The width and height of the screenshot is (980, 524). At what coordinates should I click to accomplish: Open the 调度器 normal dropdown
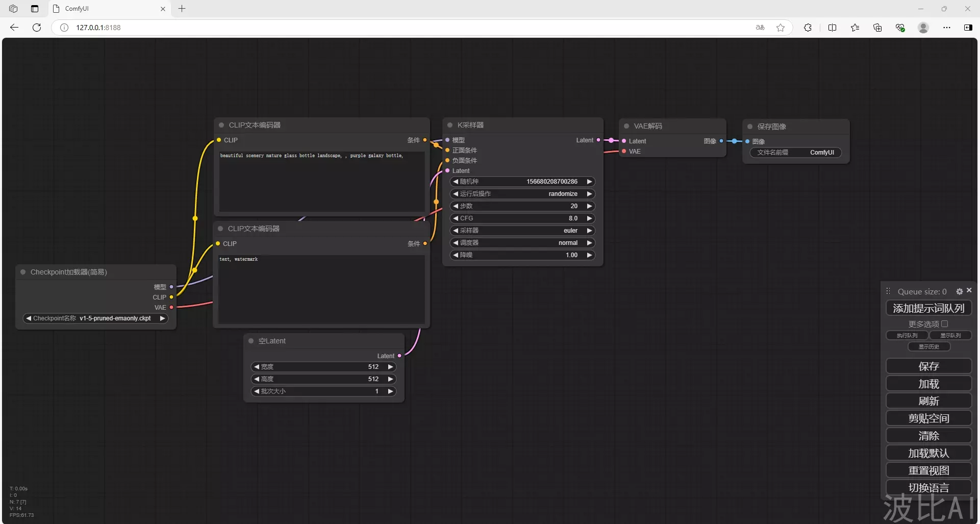[x=522, y=243]
